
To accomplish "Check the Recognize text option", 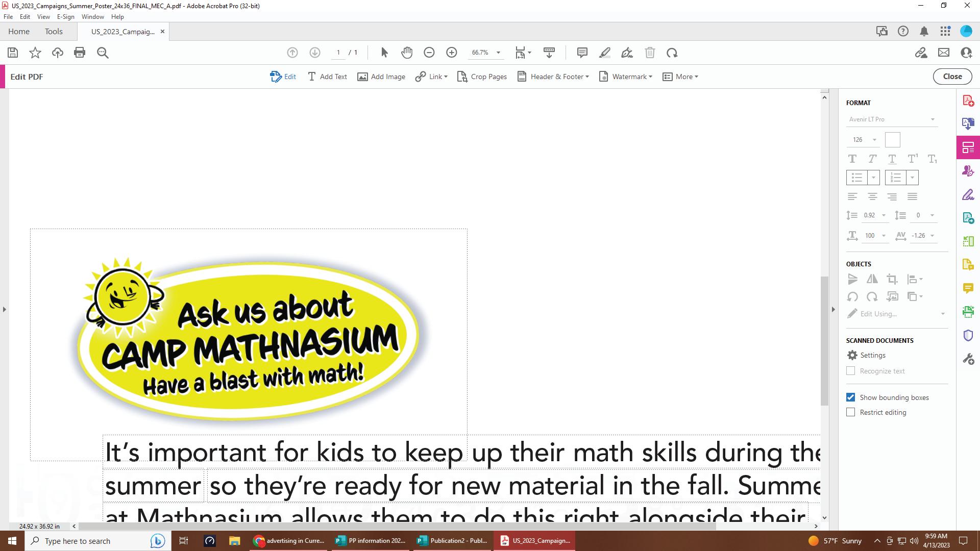I will [850, 371].
